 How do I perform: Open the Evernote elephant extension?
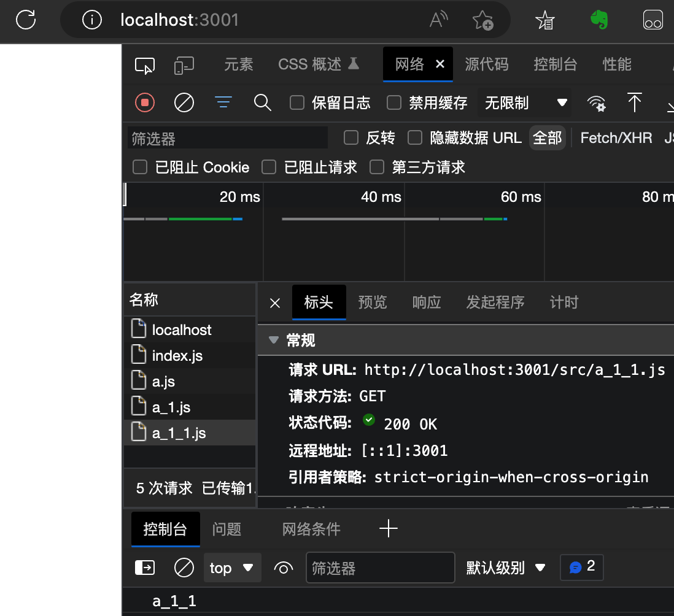[599, 20]
